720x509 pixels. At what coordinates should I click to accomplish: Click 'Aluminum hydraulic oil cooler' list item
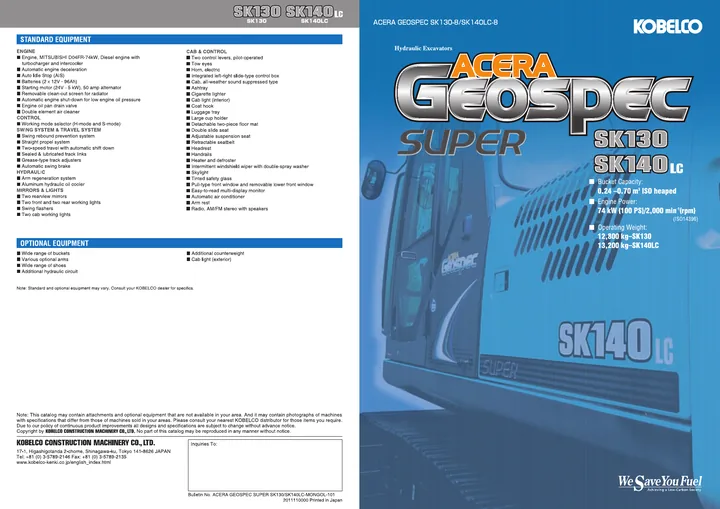pos(53,184)
